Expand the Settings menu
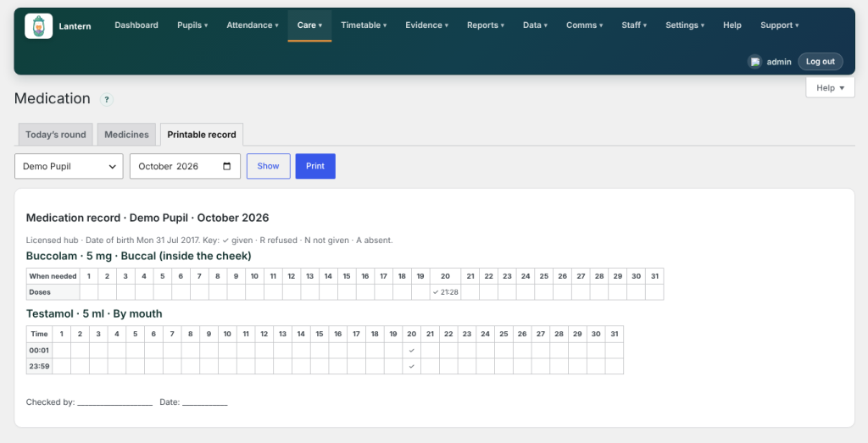Viewport: 868px width, 443px height. 685,25
